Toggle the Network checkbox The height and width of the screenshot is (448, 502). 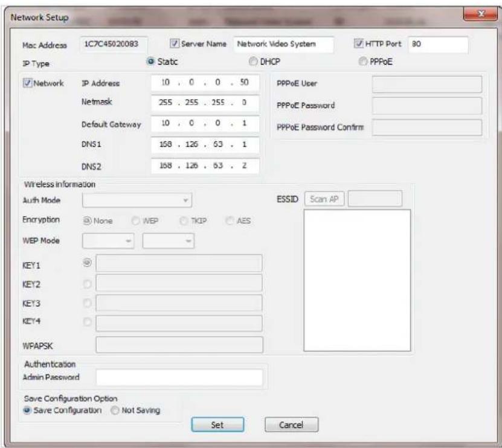click(x=27, y=83)
